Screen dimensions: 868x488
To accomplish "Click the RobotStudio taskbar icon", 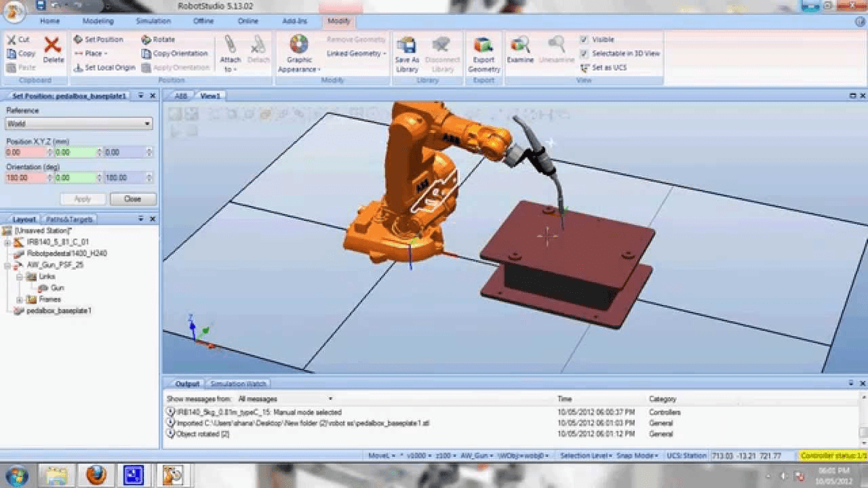I will (172, 475).
